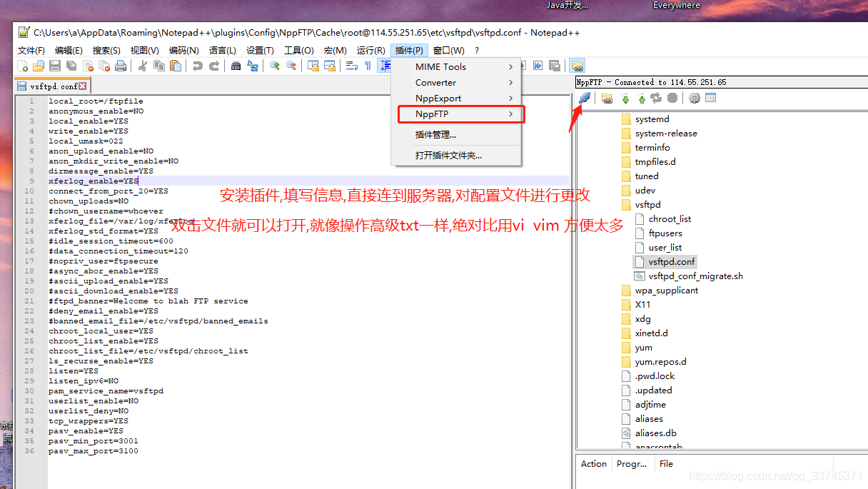Place cursor on line xferlog_enable=YES
868x489 pixels.
(x=94, y=181)
